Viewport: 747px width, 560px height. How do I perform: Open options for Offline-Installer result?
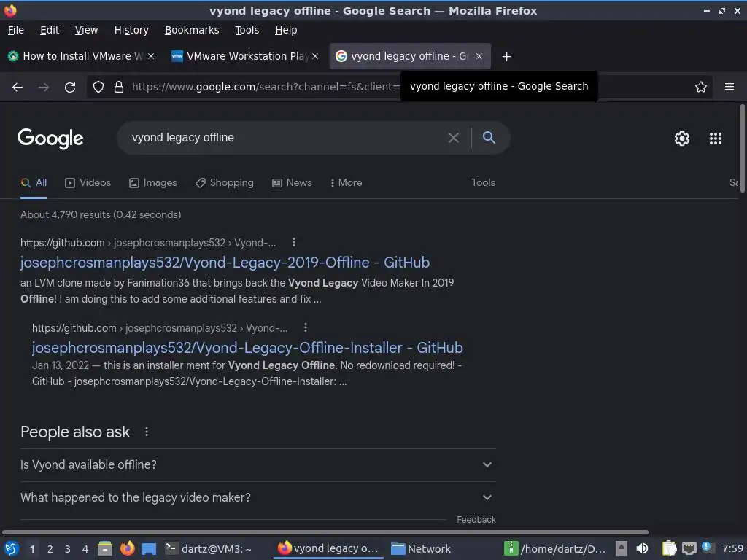pyautogui.click(x=306, y=327)
